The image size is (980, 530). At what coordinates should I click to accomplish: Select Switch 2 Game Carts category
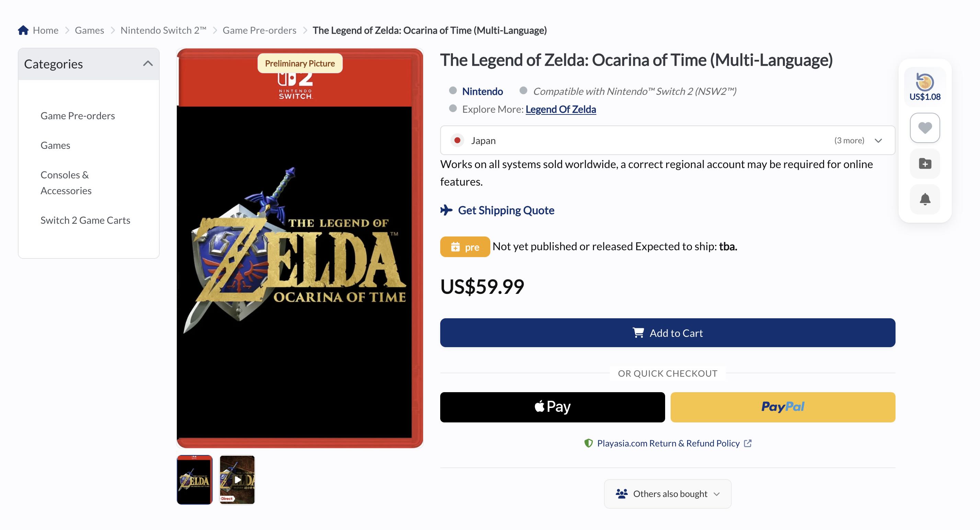coord(85,220)
